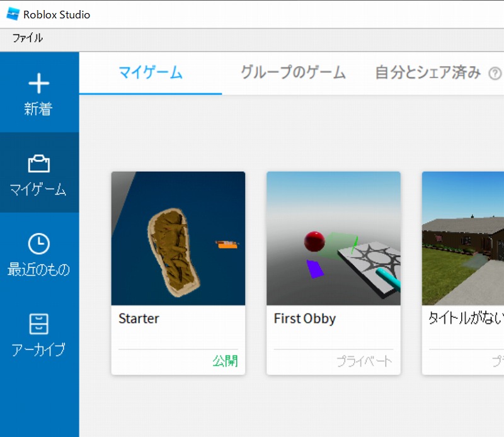Image resolution: width=504 pixels, height=437 pixels.
Task: Switch to the 自分とシェア済み tab
Action: (428, 72)
